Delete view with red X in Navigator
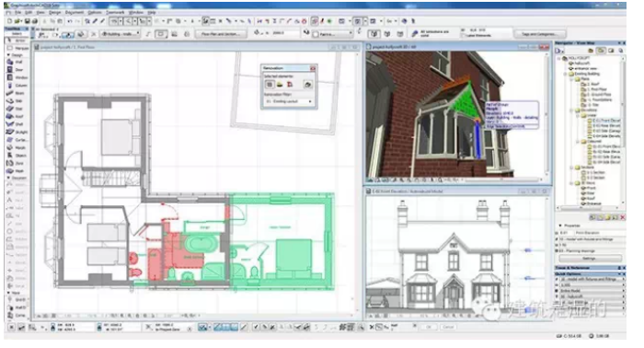Image resolution: width=644 pixels, height=348 pixels. [x=623, y=217]
